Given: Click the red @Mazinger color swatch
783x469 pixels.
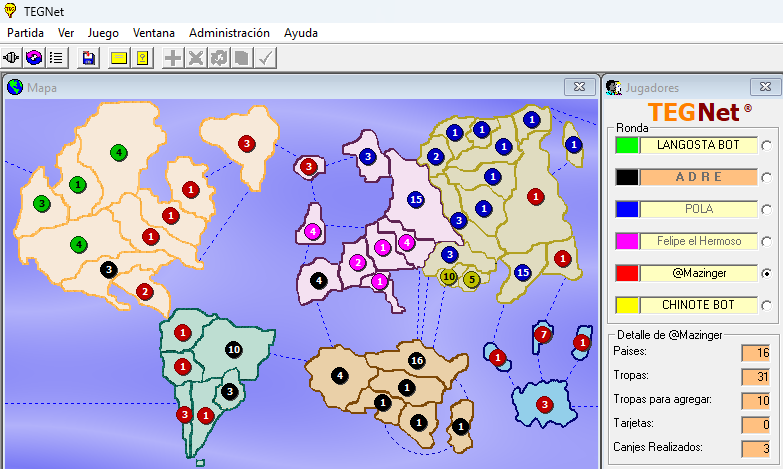Looking at the screenshot, I should tap(627, 273).
